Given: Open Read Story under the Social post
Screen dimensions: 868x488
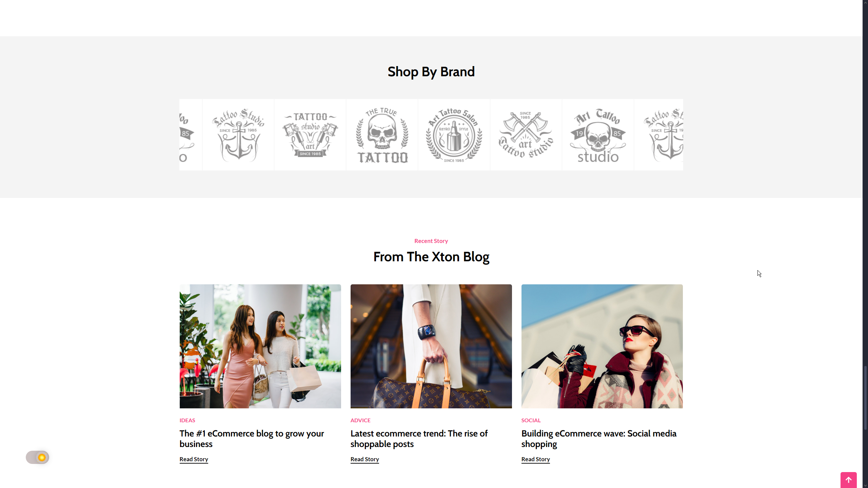Looking at the screenshot, I should click(x=535, y=459).
